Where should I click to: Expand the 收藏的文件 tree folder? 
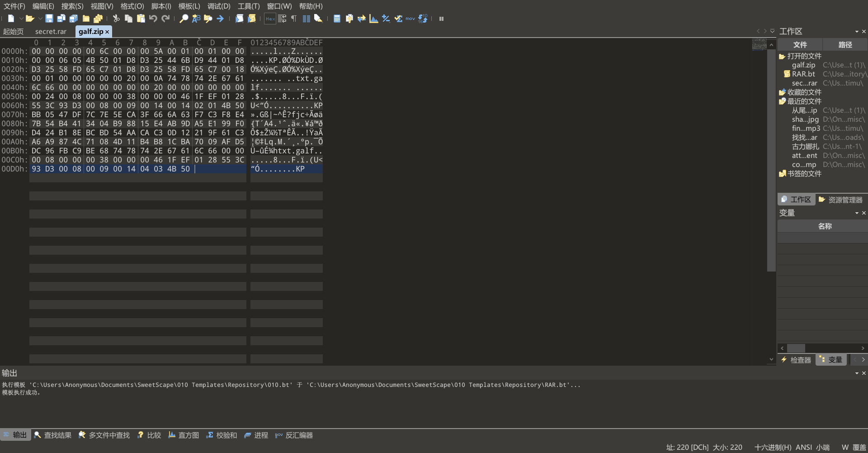tap(782, 92)
